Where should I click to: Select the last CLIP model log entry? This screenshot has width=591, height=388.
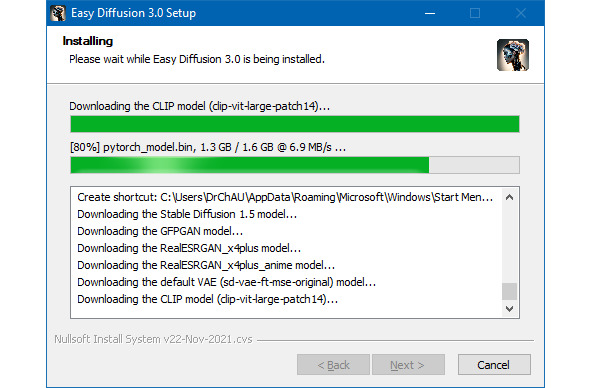point(207,299)
